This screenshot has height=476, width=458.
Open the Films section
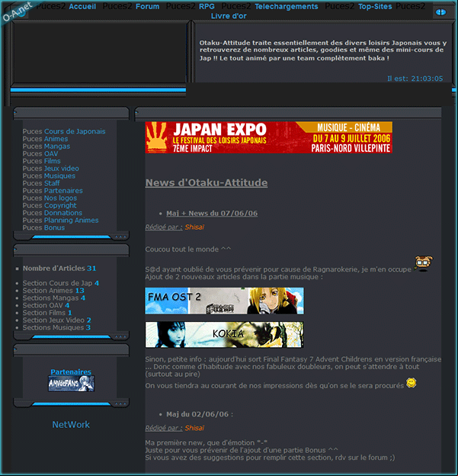coord(52,161)
